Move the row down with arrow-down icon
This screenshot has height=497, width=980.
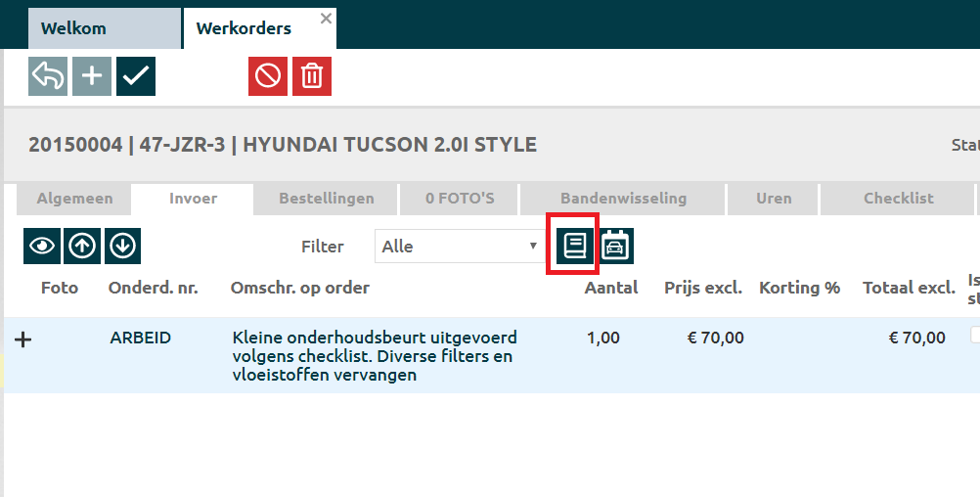click(122, 247)
